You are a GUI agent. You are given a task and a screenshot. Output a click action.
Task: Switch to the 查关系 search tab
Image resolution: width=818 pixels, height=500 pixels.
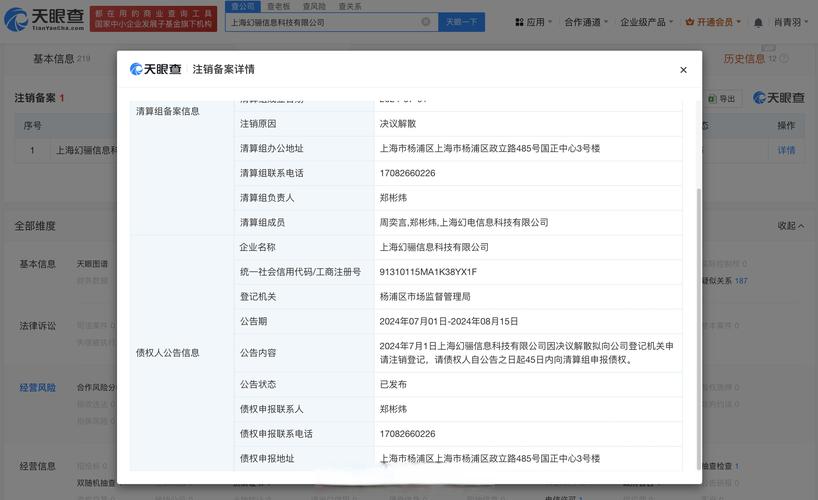349,7
